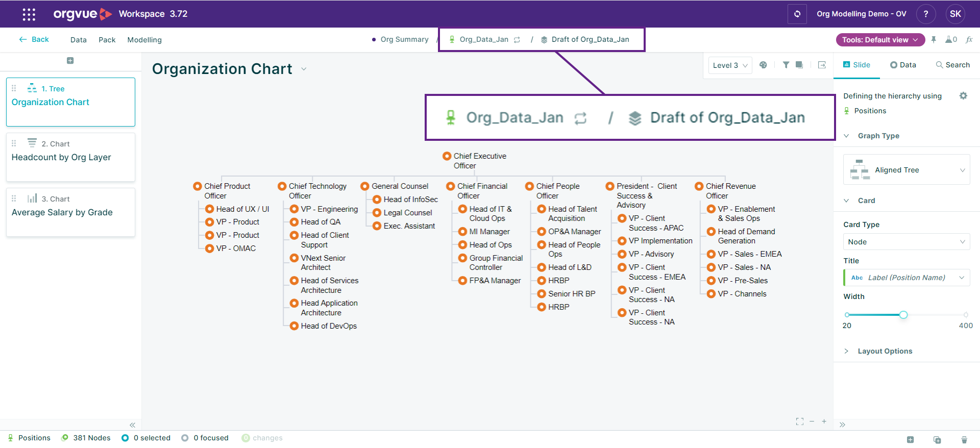Open the Tools: Default view dropdown

(x=880, y=40)
